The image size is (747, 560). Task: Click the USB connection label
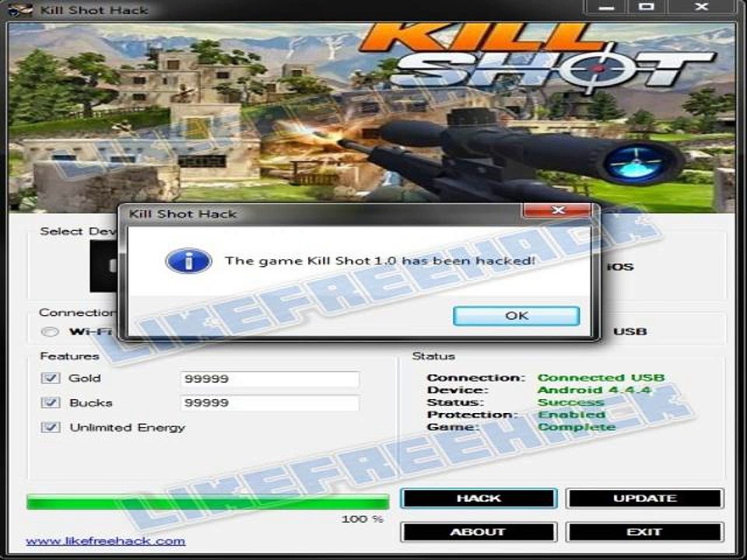point(630,331)
